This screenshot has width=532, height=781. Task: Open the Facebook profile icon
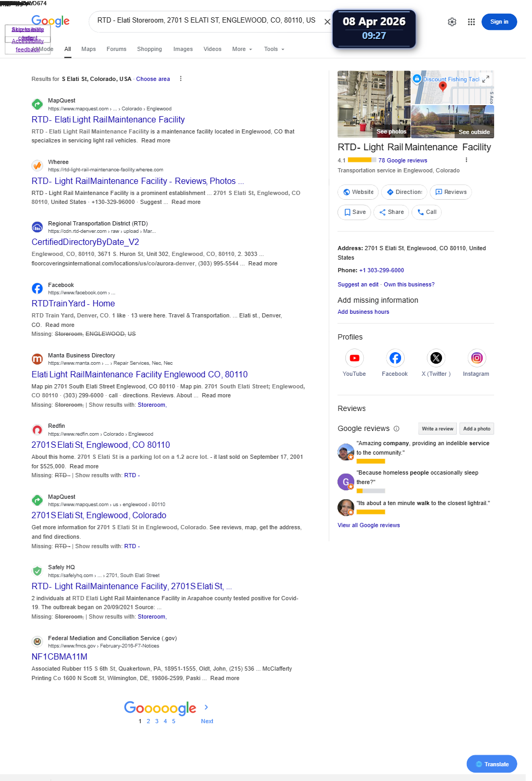[x=395, y=358]
